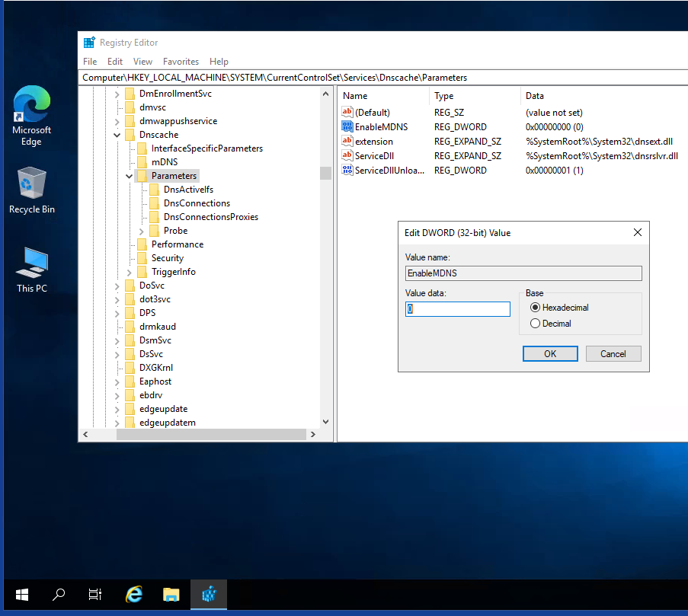Open taskbar search magnifier
The image size is (688, 616).
[x=59, y=595]
